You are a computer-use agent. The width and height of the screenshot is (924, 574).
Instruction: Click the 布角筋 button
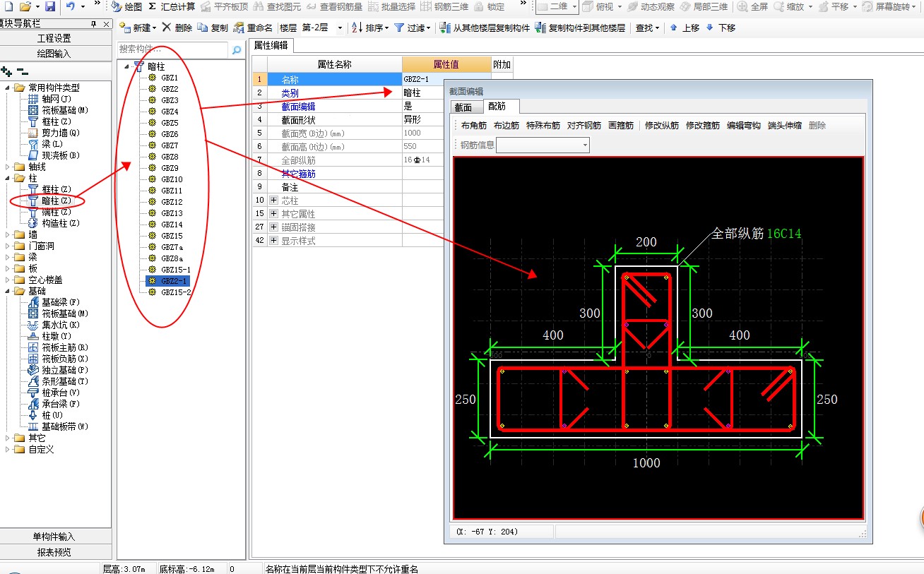(x=474, y=126)
